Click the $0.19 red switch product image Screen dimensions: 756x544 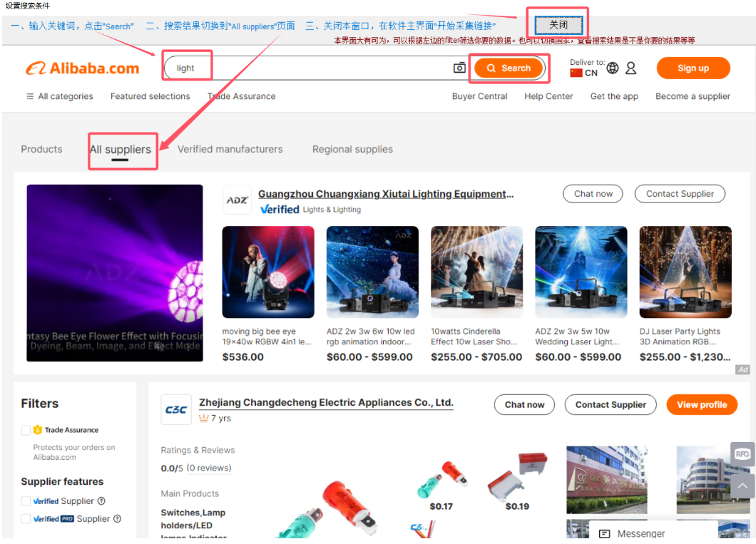(x=517, y=477)
